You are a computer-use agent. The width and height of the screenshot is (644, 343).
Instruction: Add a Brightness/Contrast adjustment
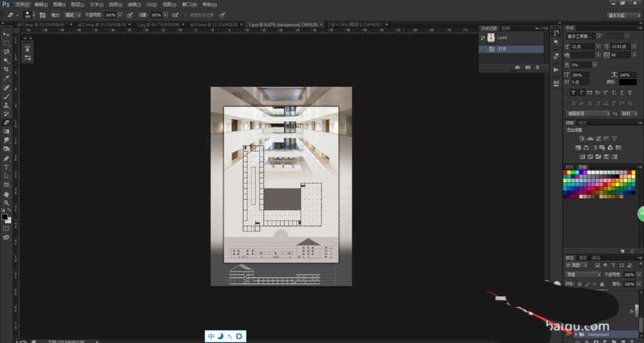tap(582, 138)
